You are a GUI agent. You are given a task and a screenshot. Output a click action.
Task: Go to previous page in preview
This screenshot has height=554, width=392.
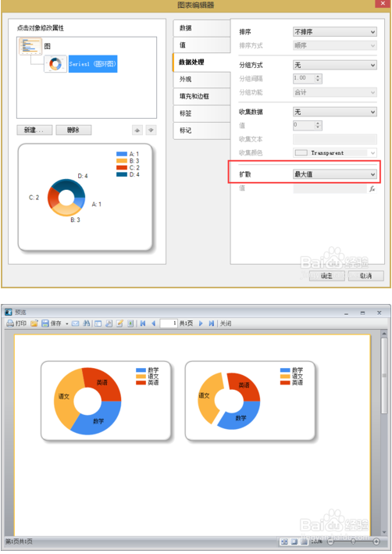click(x=153, y=323)
